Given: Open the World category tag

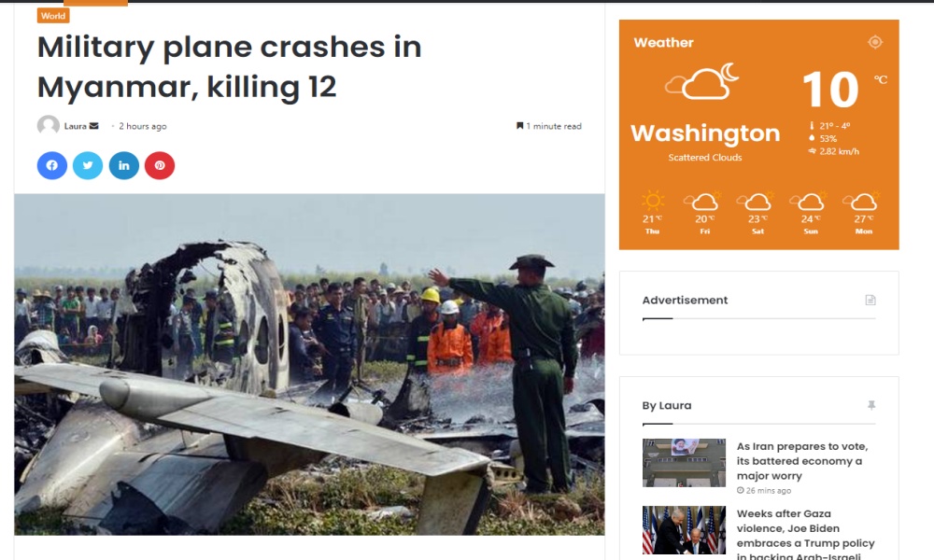Looking at the screenshot, I should (x=53, y=16).
